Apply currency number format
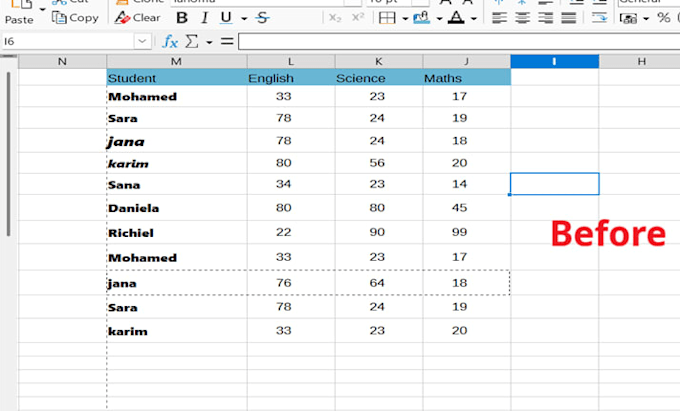680x411 pixels. (628, 18)
